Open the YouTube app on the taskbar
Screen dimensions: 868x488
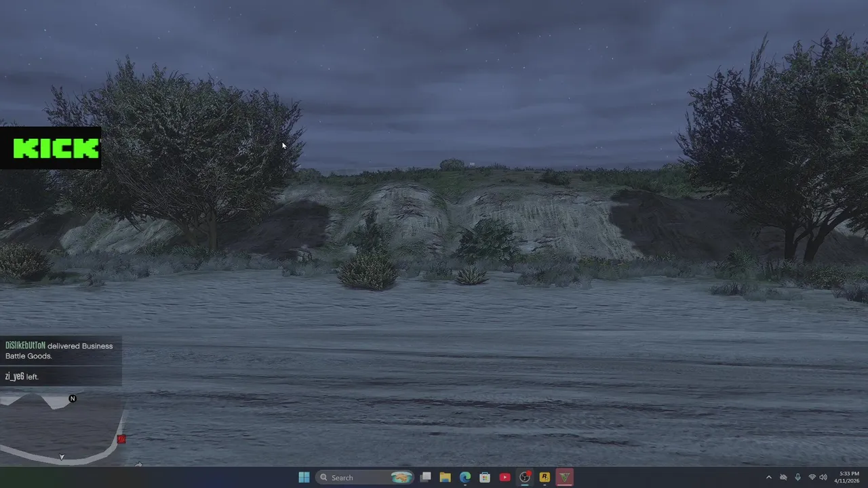(x=505, y=477)
